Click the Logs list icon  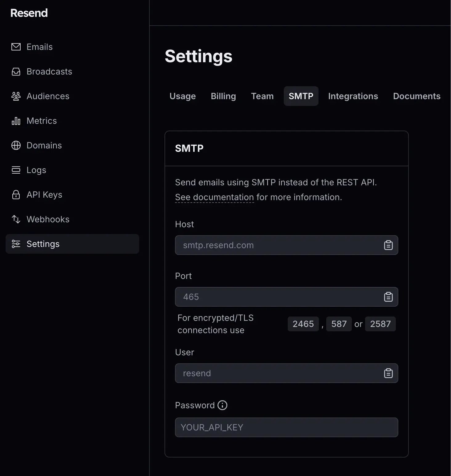click(x=16, y=170)
